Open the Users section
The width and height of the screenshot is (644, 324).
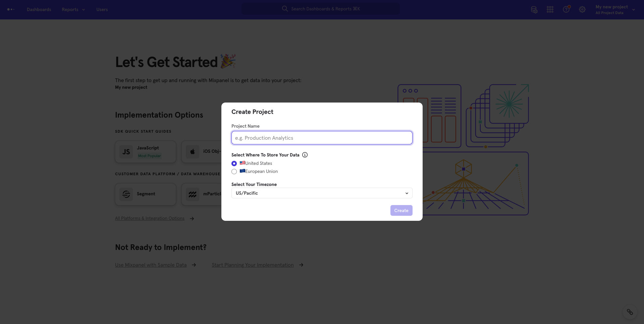[x=102, y=9]
